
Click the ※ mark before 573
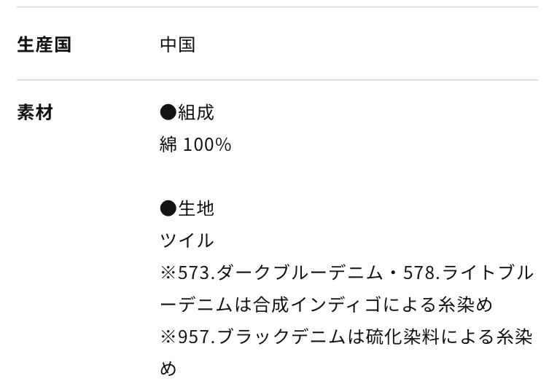click(x=168, y=273)
